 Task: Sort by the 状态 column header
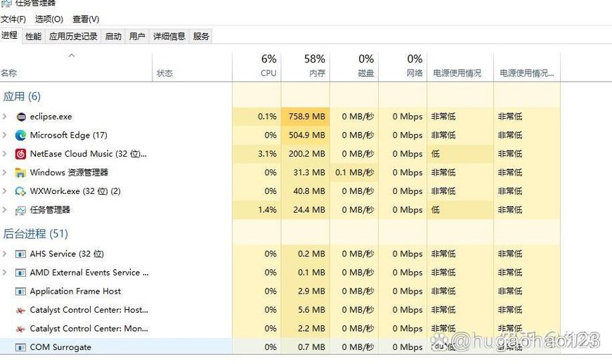click(x=193, y=67)
